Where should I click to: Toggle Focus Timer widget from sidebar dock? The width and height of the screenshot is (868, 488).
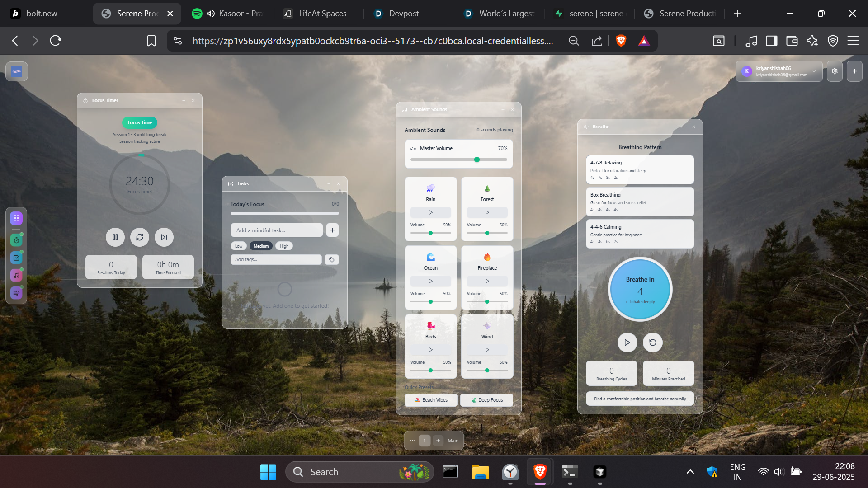16,240
